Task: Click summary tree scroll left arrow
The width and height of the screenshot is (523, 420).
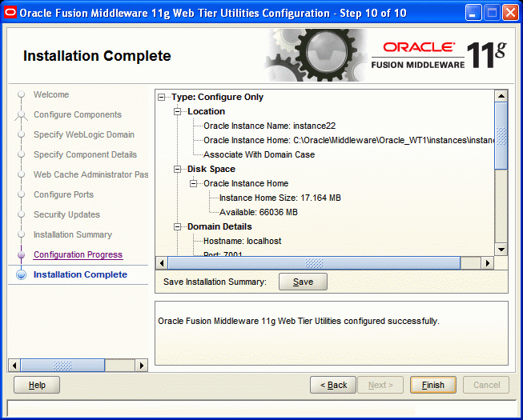Action: click(x=162, y=263)
